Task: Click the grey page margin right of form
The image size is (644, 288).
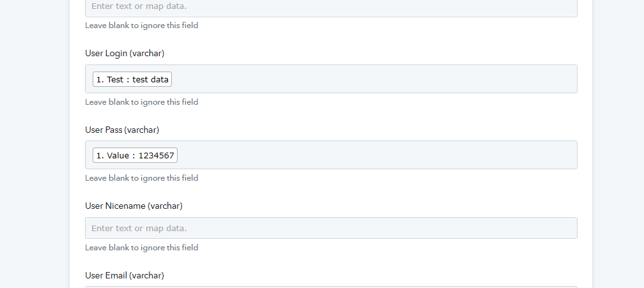Action: pyautogui.click(x=618, y=144)
